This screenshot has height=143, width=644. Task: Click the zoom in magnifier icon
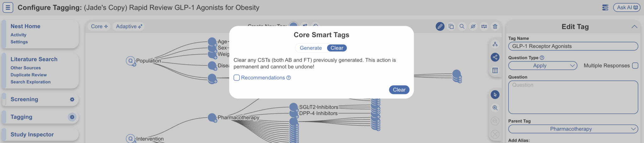point(495,108)
